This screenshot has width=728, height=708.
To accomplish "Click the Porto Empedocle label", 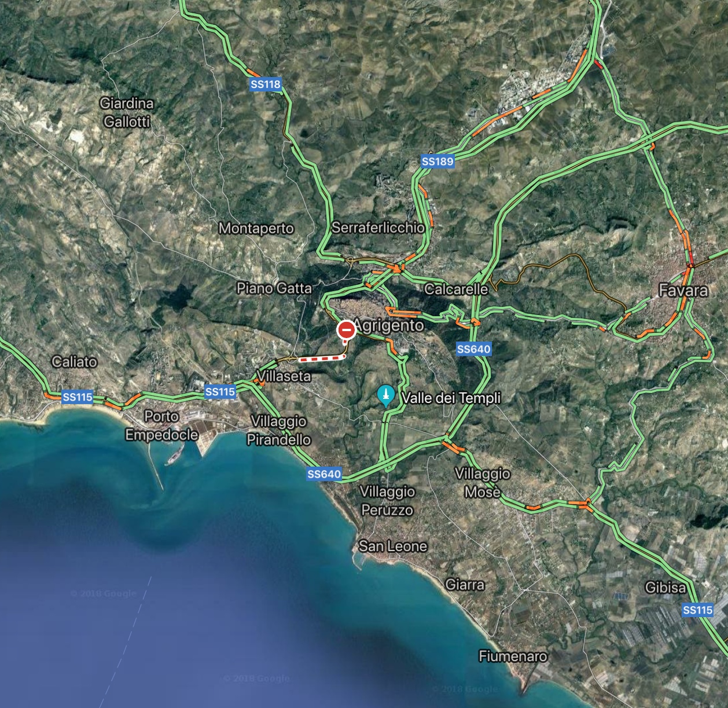I will tap(162, 425).
